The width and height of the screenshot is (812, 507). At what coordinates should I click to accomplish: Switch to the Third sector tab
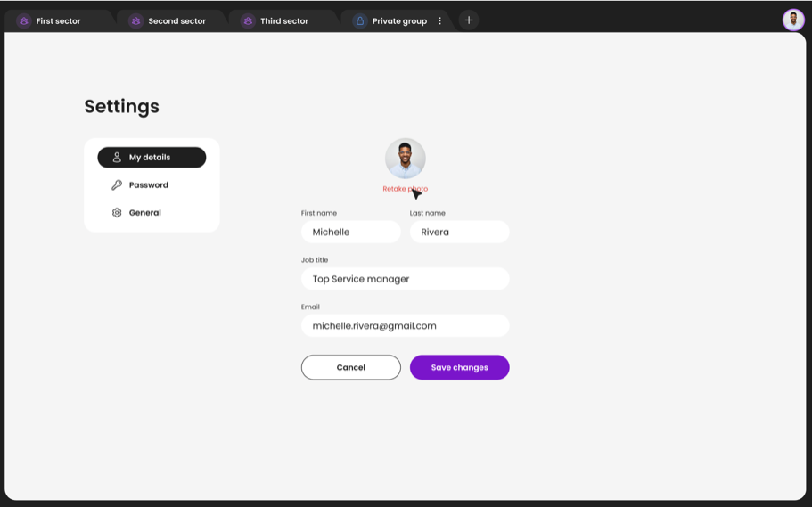(x=283, y=20)
